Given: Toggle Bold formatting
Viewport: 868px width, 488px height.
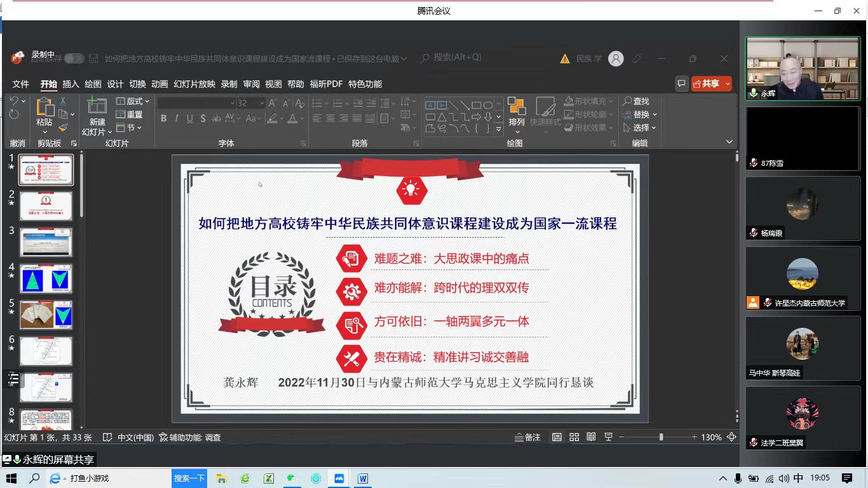Looking at the screenshot, I should pos(163,118).
